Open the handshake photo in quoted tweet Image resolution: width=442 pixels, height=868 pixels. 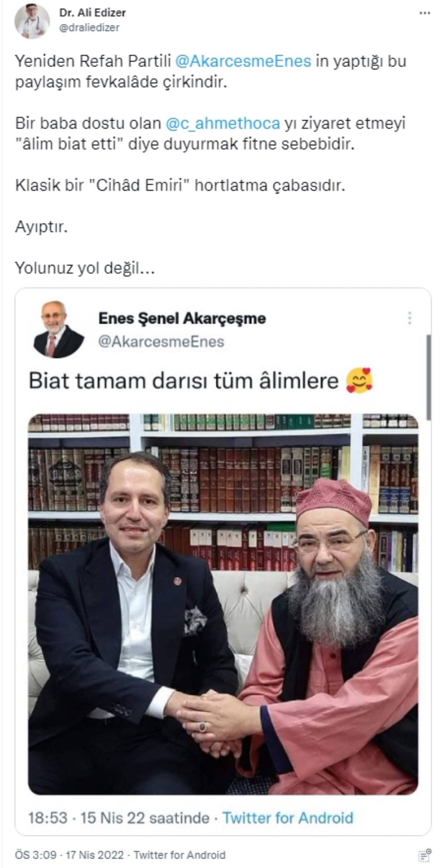coord(223,604)
